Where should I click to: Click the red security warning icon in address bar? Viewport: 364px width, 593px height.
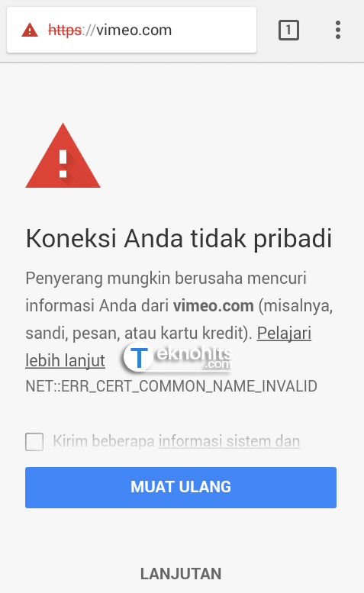pyautogui.click(x=30, y=30)
